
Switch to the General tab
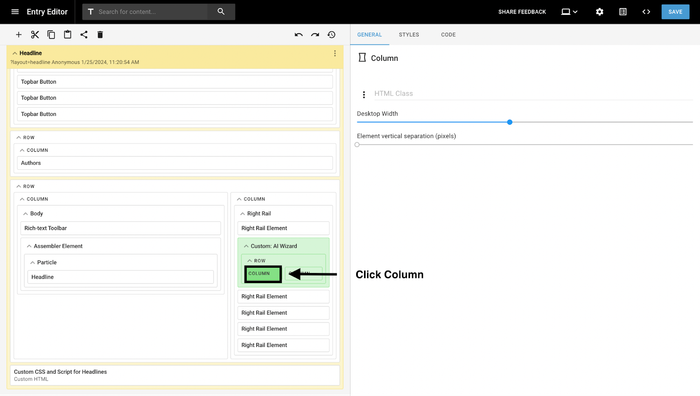[369, 35]
